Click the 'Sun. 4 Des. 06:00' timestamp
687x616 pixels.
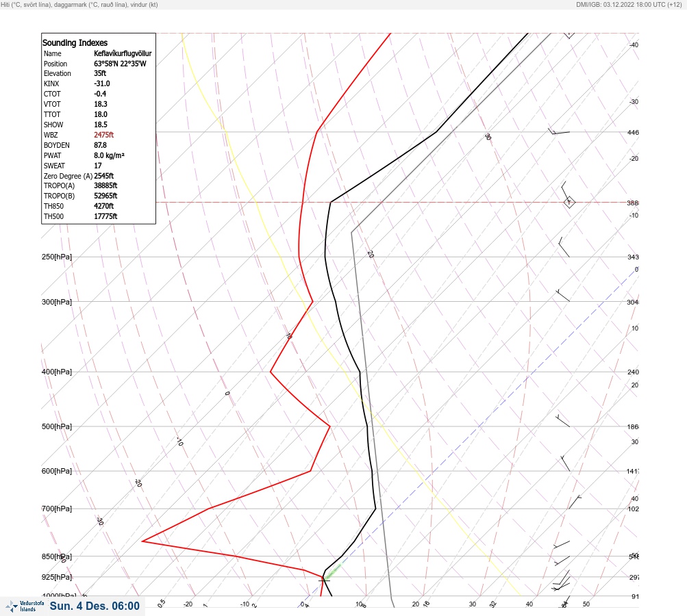[x=95, y=606]
